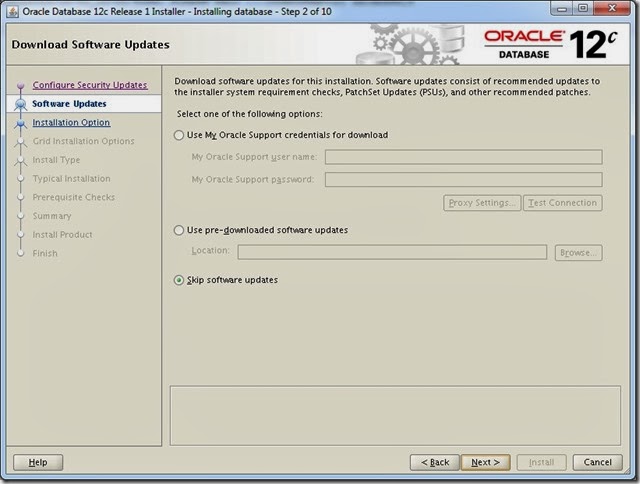Click the greyed-out Install button
The image size is (640, 484).
pyautogui.click(x=542, y=462)
